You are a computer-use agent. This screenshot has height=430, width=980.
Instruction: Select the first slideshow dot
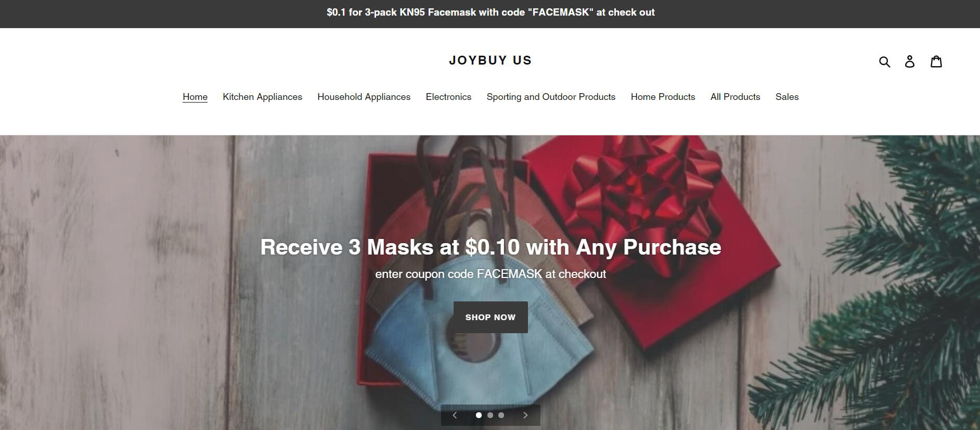tap(479, 415)
